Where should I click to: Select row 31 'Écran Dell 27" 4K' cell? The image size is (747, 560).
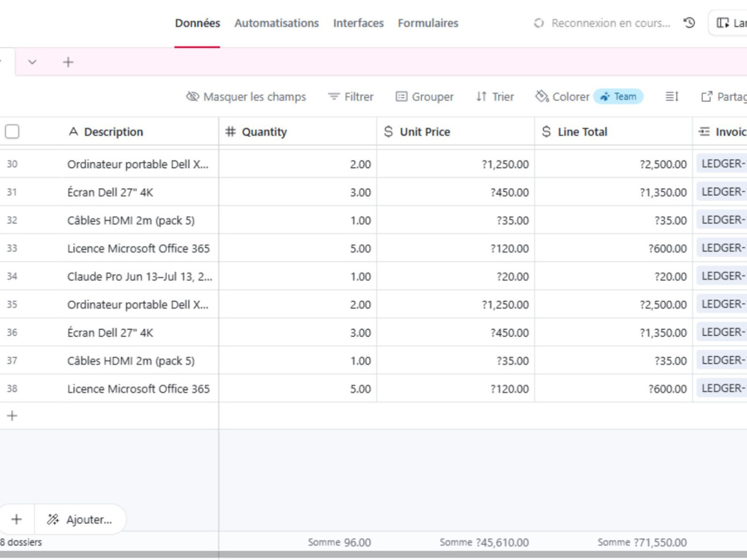[140, 192]
